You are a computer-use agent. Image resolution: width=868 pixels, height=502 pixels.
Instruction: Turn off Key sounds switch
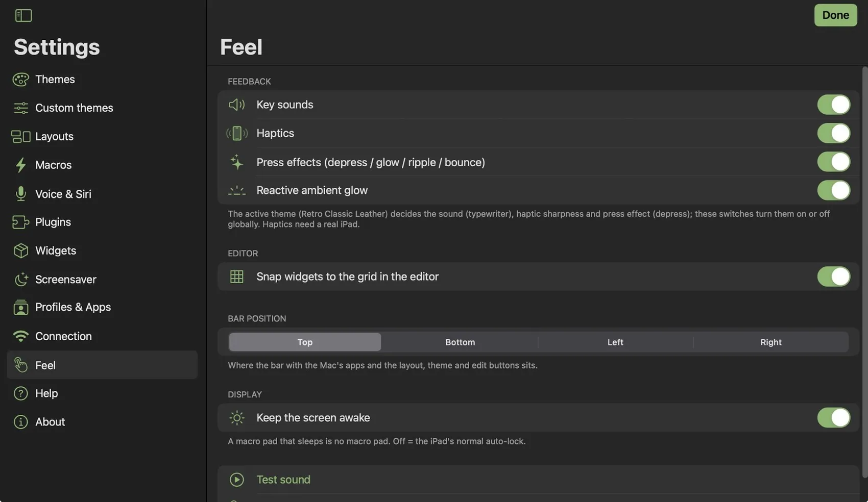(834, 105)
